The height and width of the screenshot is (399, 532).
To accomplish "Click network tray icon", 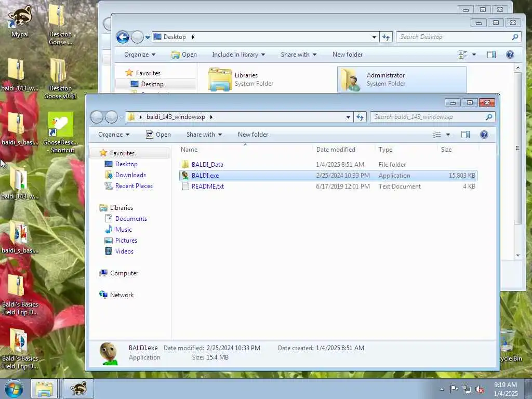I will (467, 390).
